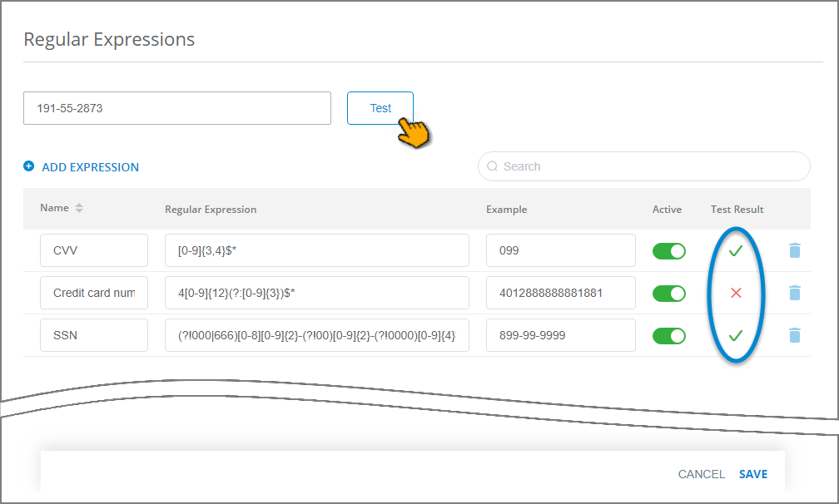Click the Test button
The image size is (839, 504).
pos(380,107)
